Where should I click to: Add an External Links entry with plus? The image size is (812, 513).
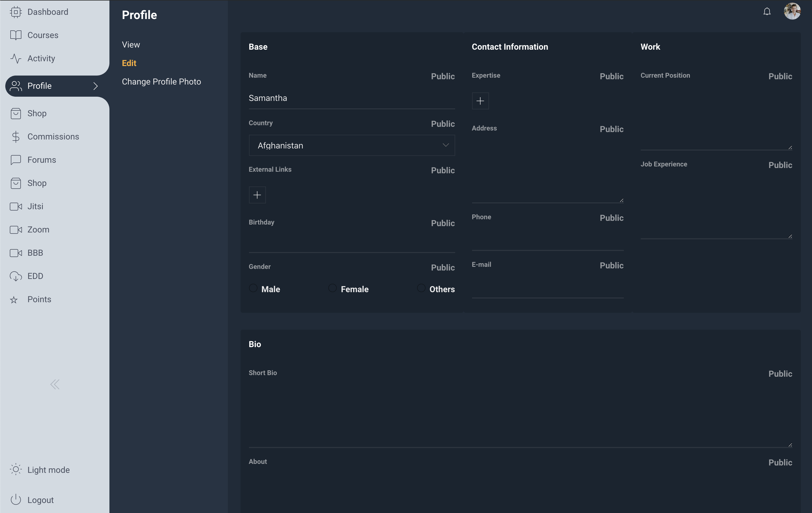click(x=257, y=195)
